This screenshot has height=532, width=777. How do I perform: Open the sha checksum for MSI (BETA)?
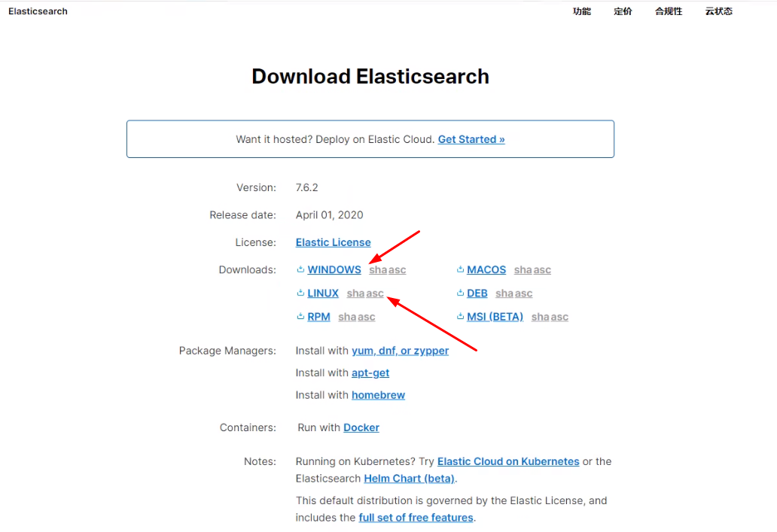coord(540,317)
